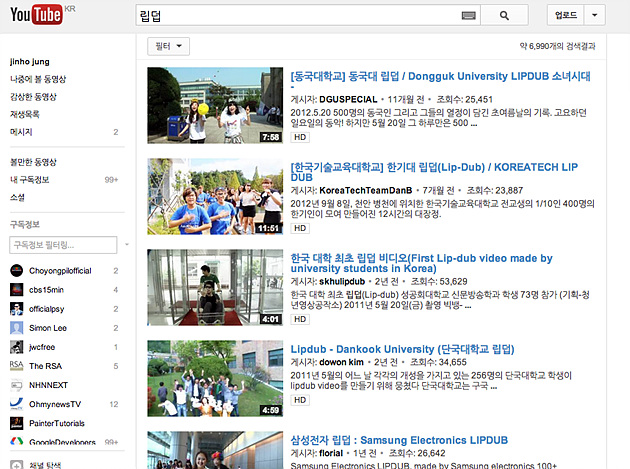Select 재생목록 in the sidebar
Image resolution: width=630 pixels, height=469 pixels.
pyautogui.click(x=25, y=114)
